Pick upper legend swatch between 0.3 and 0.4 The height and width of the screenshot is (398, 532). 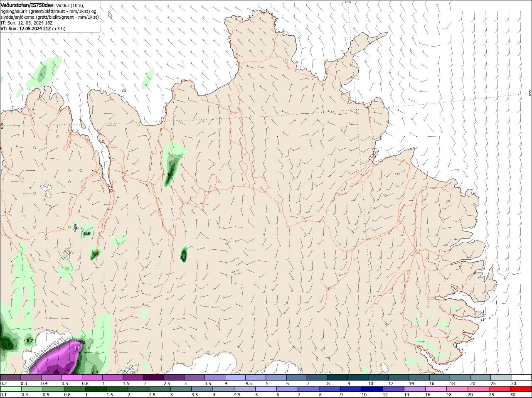pos(31,377)
